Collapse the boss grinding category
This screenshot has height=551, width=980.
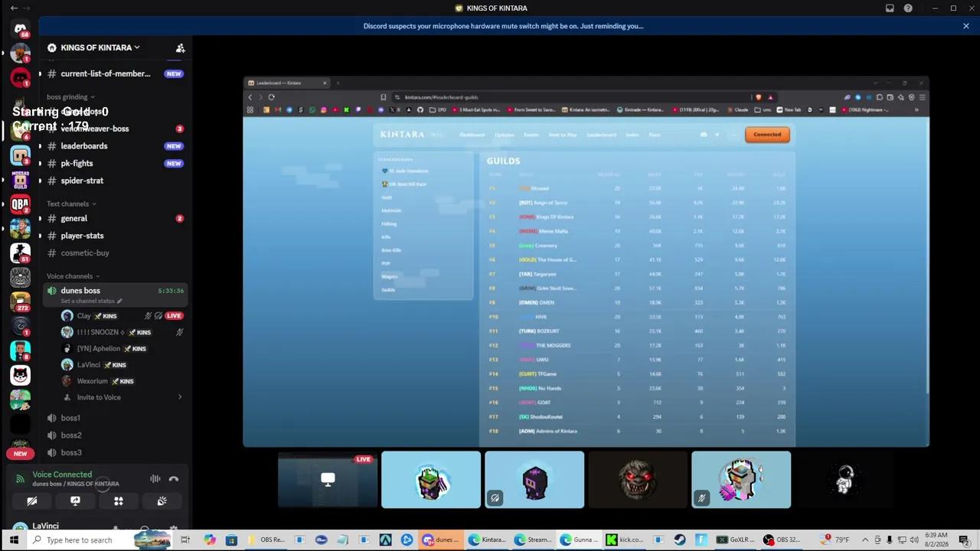pyautogui.click(x=70, y=97)
